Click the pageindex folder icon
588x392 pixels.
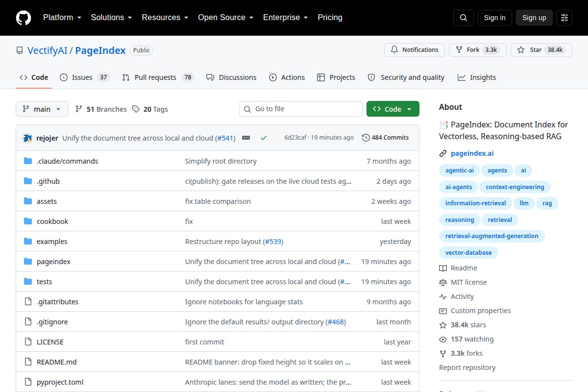coord(28,262)
